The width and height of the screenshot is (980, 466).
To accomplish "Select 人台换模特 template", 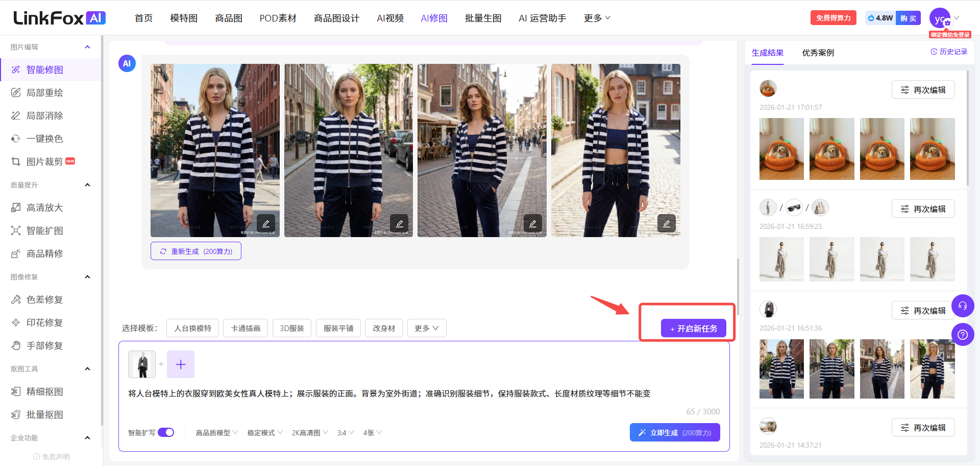I will click(x=192, y=328).
